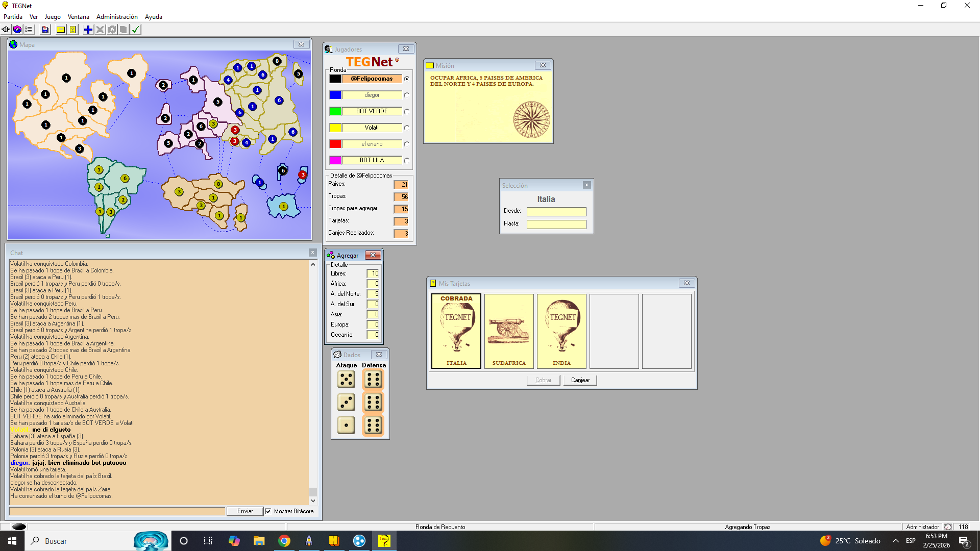This screenshot has height=551, width=980.
Task: Select the SUDAFRICA cannon card
Action: coord(509,331)
